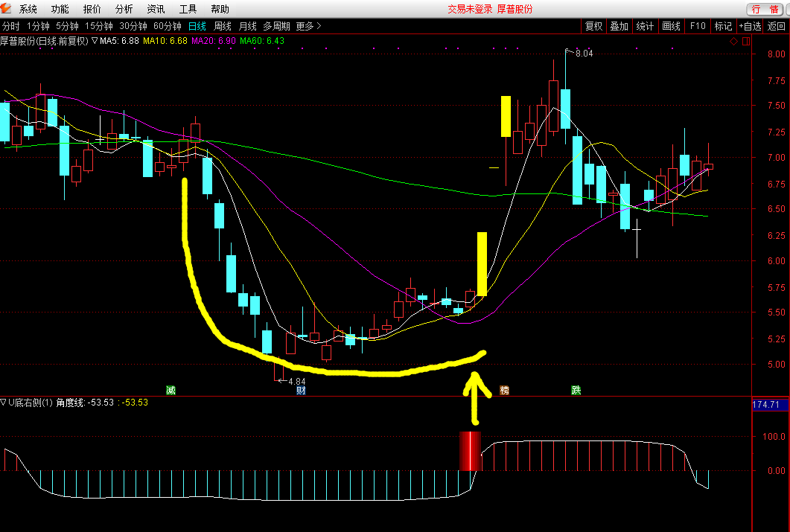Click the yellow candlestick near 6.00 price
The height and width of the screenshot is (532, 790).
pyautogui.click(x=482, y=263)
